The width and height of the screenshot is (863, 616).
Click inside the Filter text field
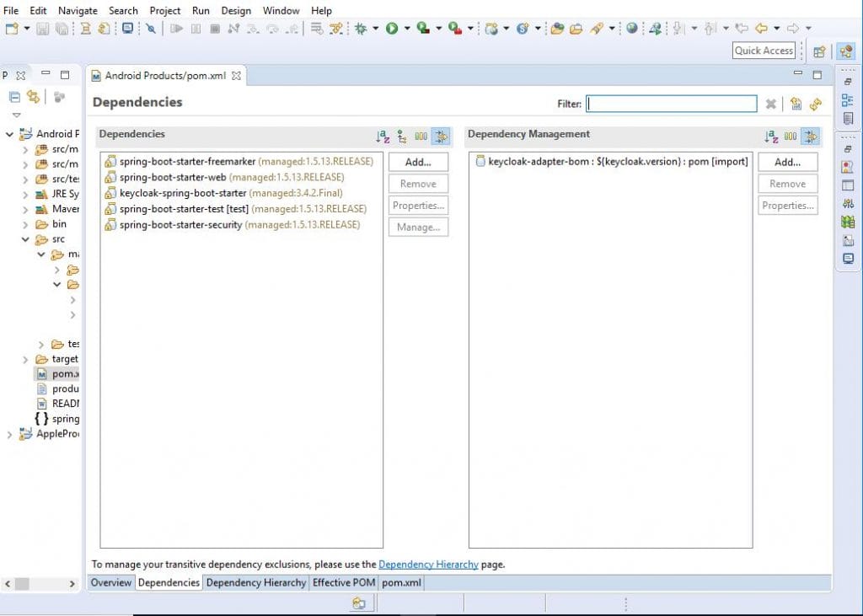(672, 104)
